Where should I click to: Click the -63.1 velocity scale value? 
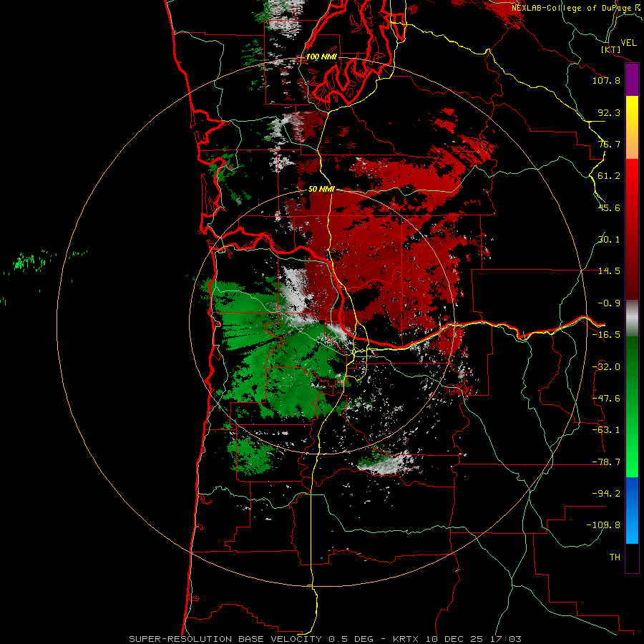(606, 430)
